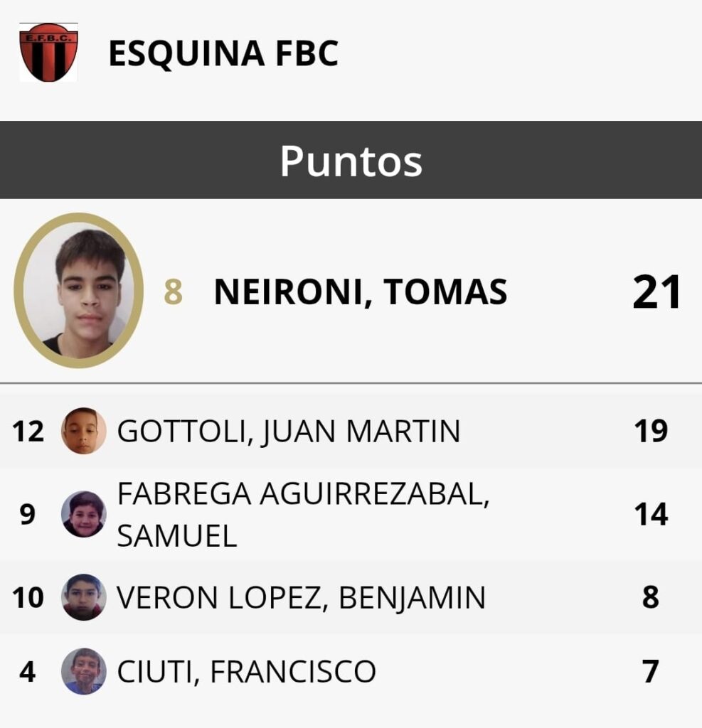Viewport: 702px width, 728px height.
Task: Open Neironi, Tomas player profile
Action: click(361, 292)
